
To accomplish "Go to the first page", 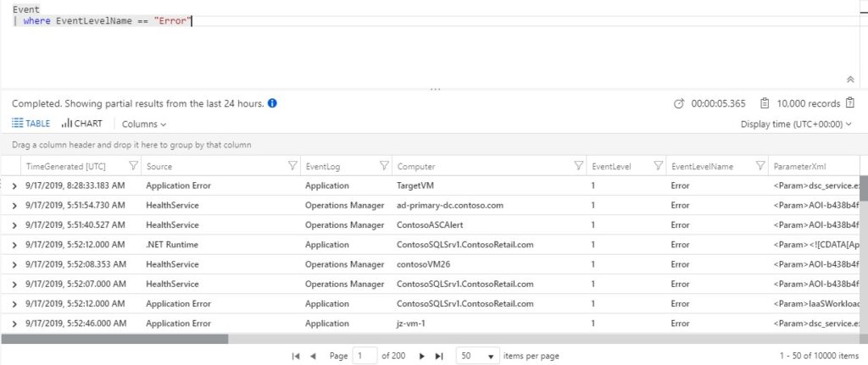I will pyautogui.click(x=296, y=357).
